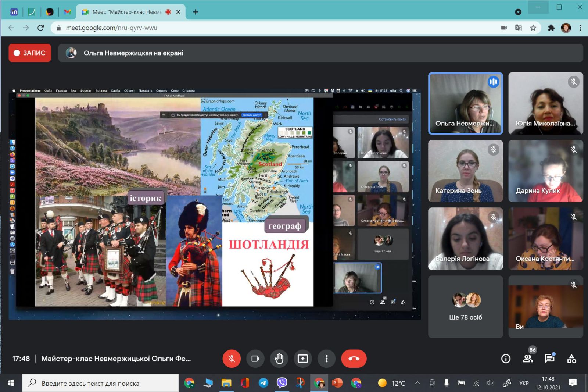Switch to the Gmail browser tab

point(67,12)
